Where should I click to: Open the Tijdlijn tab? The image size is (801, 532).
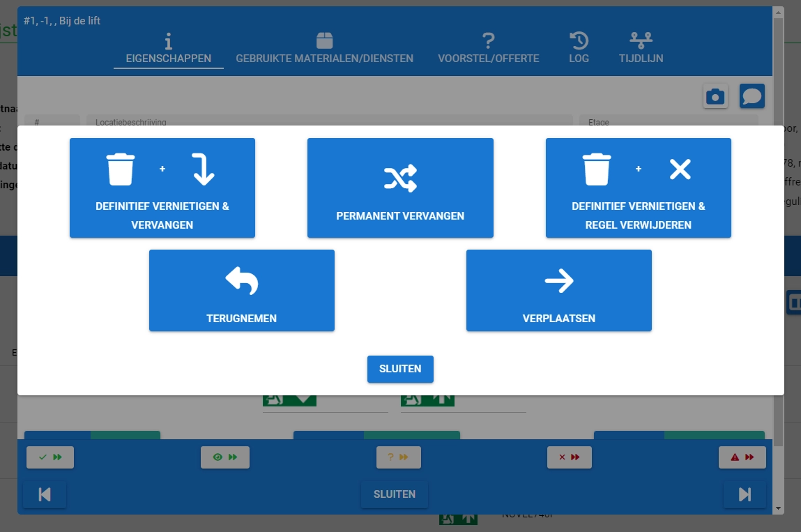(x=641, y=50)
